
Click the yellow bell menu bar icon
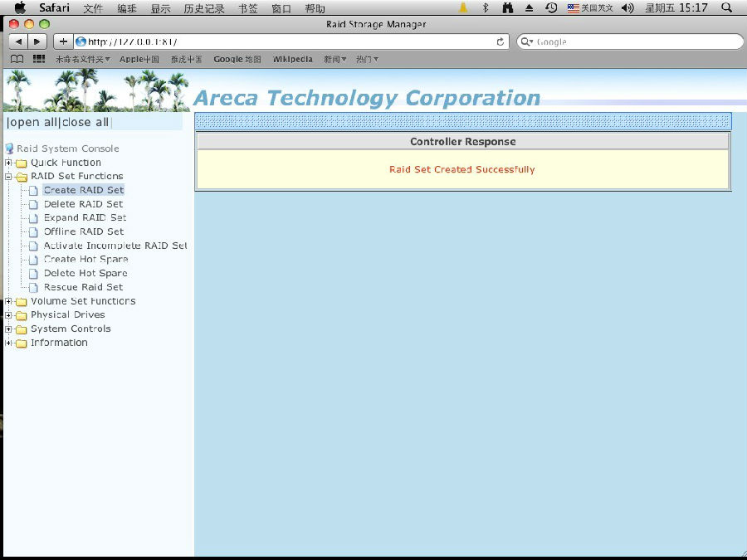pos(463,7)
